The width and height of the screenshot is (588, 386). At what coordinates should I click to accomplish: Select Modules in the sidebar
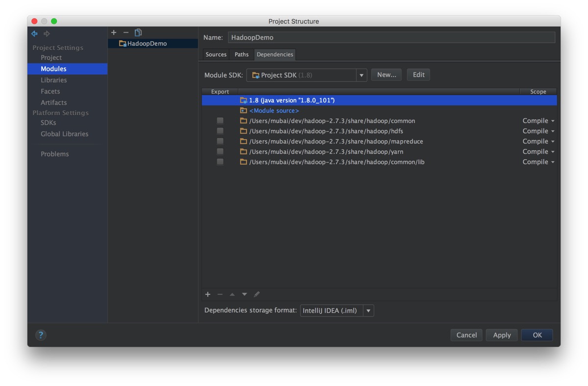(x=53, y=69)
